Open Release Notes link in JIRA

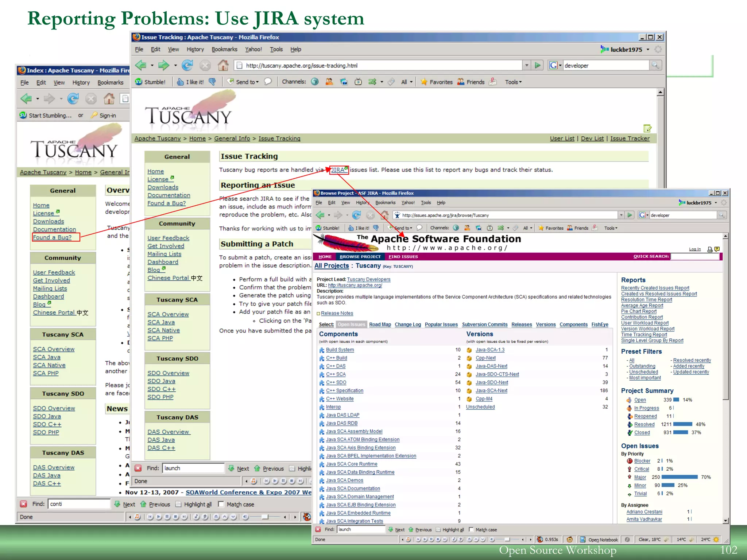pos(337,313)
